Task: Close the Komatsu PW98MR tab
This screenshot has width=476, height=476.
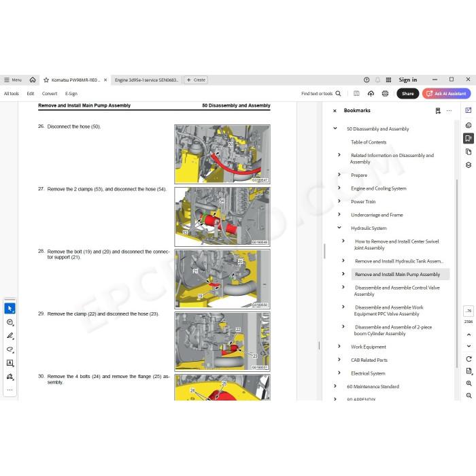Action: (105, 80)
